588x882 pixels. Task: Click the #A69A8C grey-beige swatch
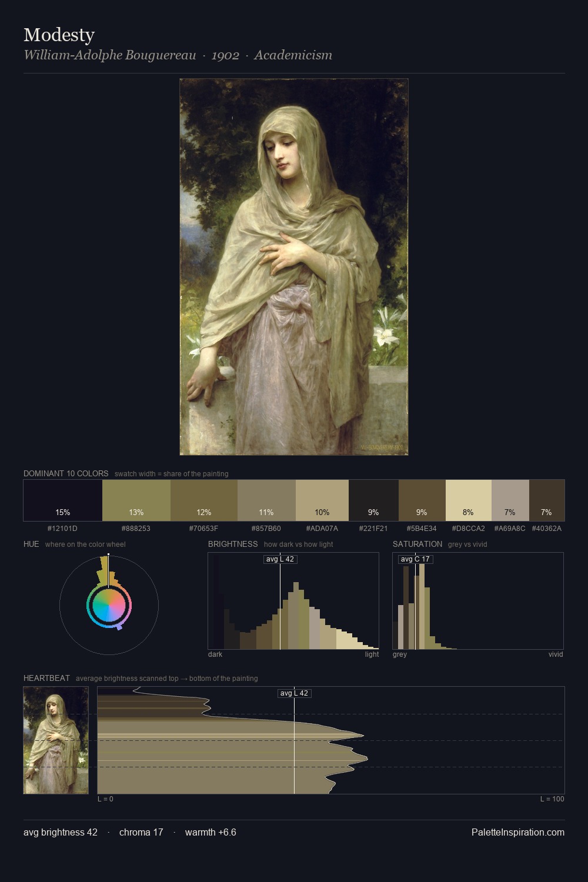click(x=510, y=500)
